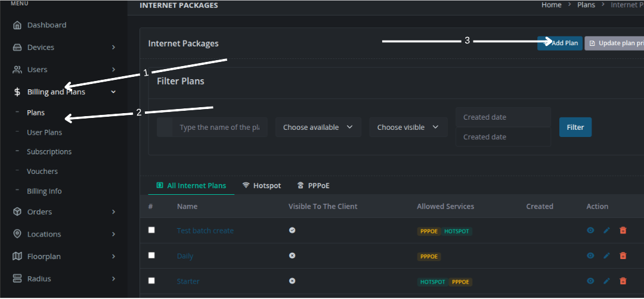The width and height of the screenshot is (644, 299).
Task: Click the Add Plan button
Action: coord(560,43)
